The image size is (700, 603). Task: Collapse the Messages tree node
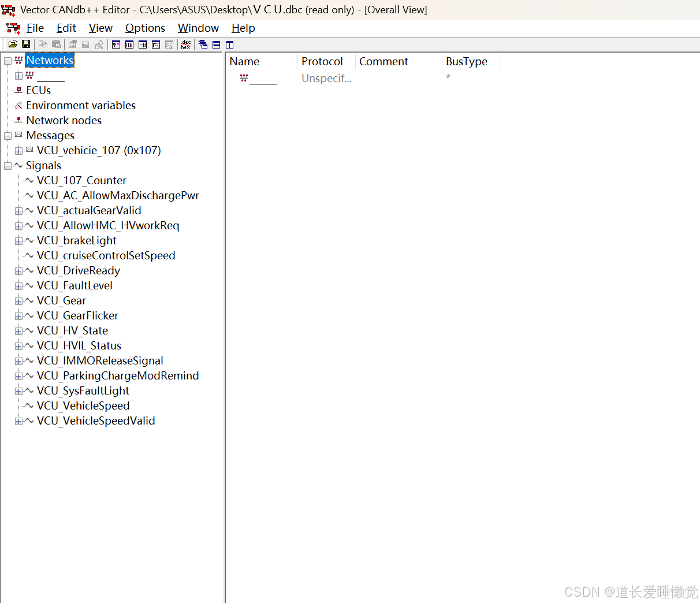[8, 136]
